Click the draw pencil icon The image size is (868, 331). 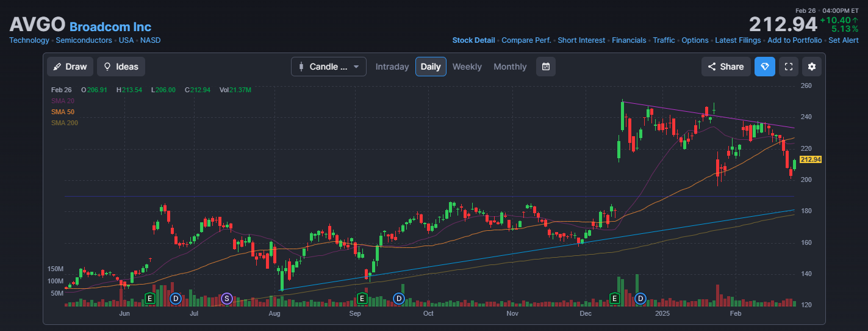[x=57, y=67]
